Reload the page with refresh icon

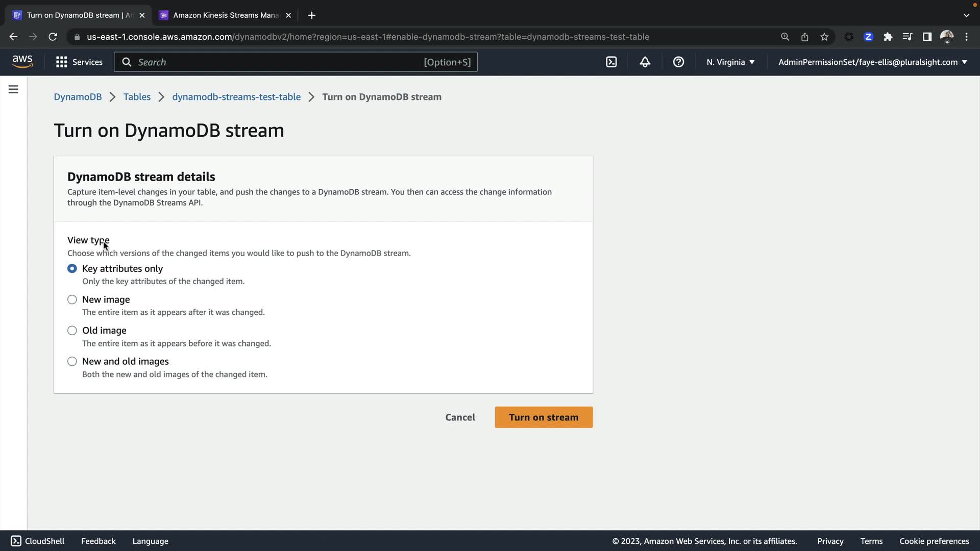(x=53, y=37)
